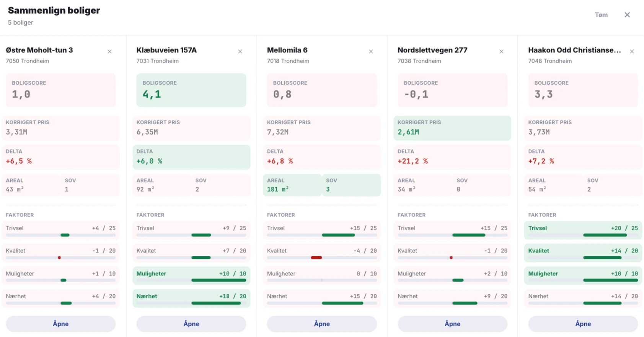Click the Boligscore value 1,0
Image resolution: width=644 pixels, height=337 pixels.
[21, 94]
